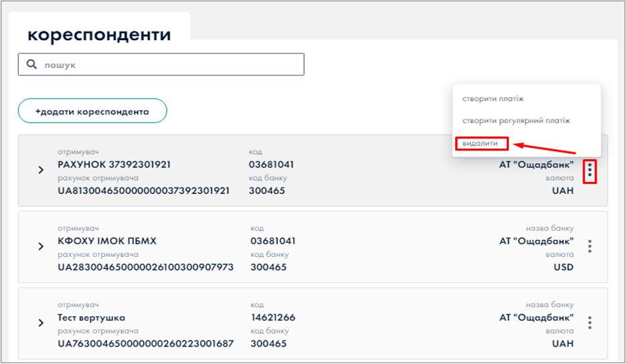The height and width of the screenshot is (364, 626).
Task: Expand the КФОХУ ІМОК ПБМХ row
Action: tap(41, 246)
